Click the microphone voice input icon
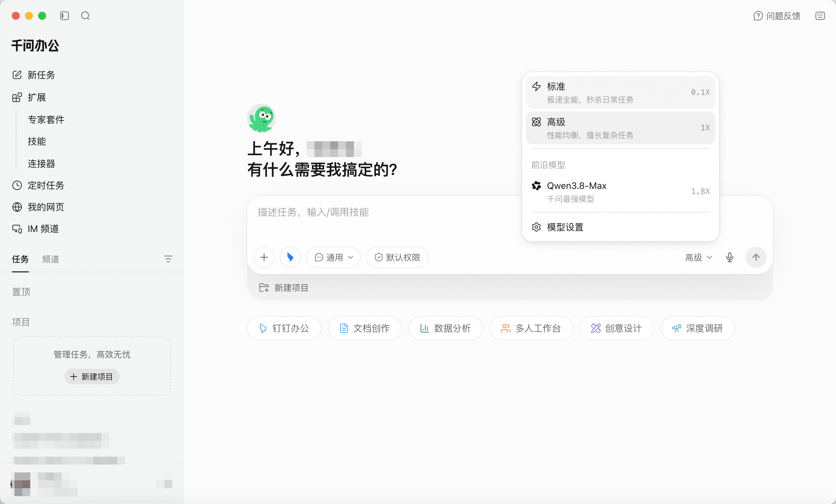Screen dimensions: 836x504 tap(730, 258)
